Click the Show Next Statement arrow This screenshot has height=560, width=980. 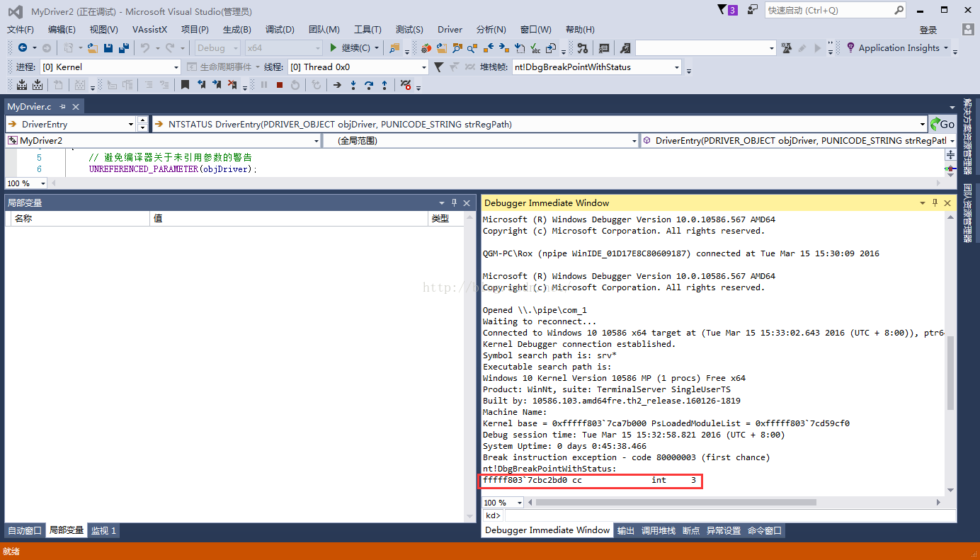coord(337,85)
